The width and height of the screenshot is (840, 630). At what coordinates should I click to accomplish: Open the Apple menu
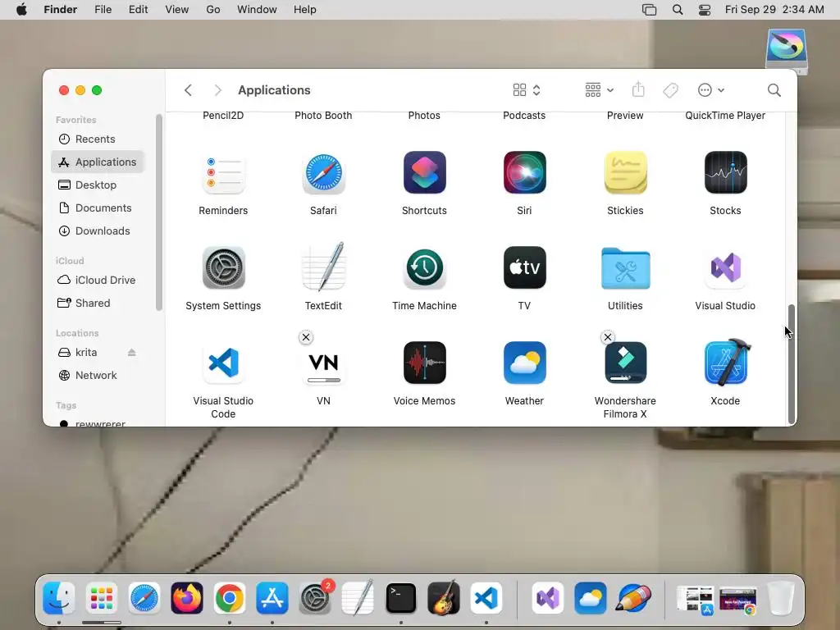pyautogui.click(x=21, y=10)
